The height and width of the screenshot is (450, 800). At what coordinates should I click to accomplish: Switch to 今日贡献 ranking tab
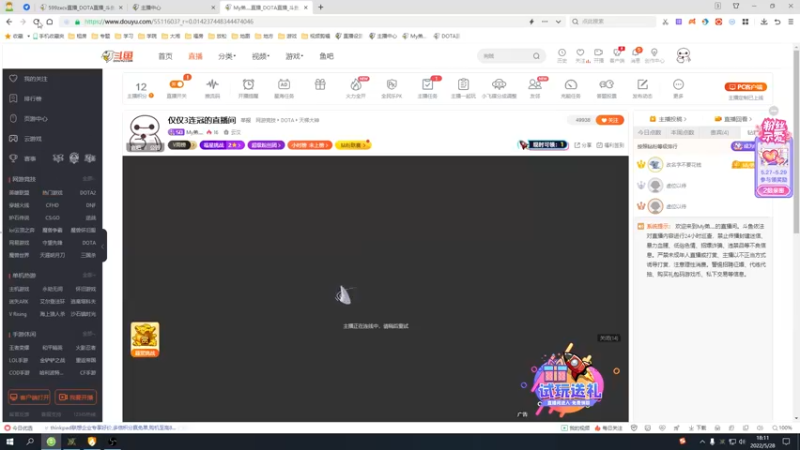click(x=649, y=133)
